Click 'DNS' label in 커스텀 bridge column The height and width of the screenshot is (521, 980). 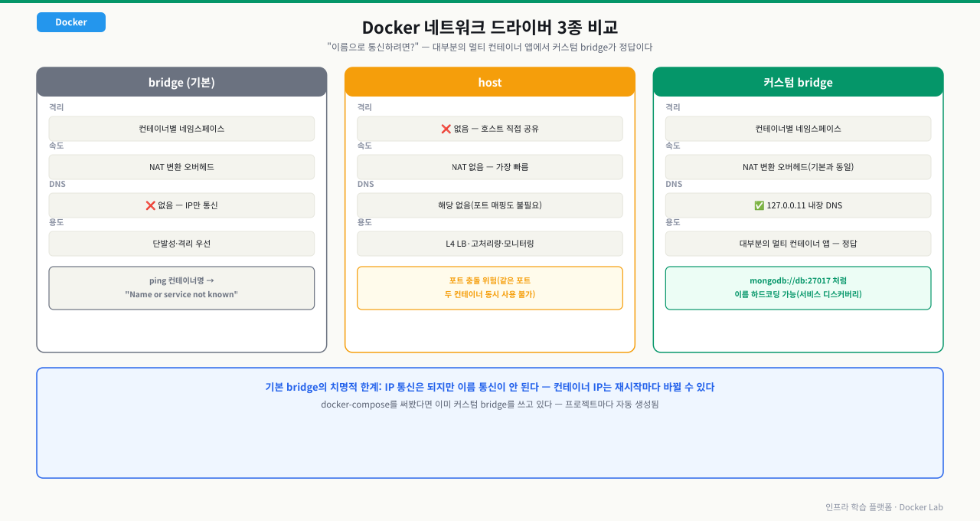point(674,184)
